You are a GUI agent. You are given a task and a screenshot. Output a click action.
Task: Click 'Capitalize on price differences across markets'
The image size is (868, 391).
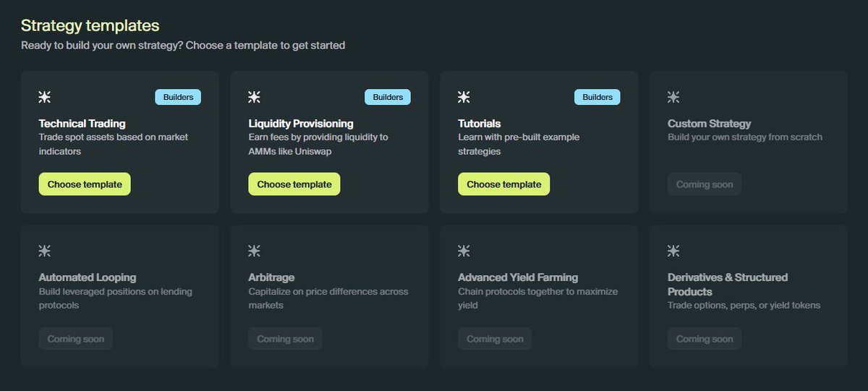[328, 298]
